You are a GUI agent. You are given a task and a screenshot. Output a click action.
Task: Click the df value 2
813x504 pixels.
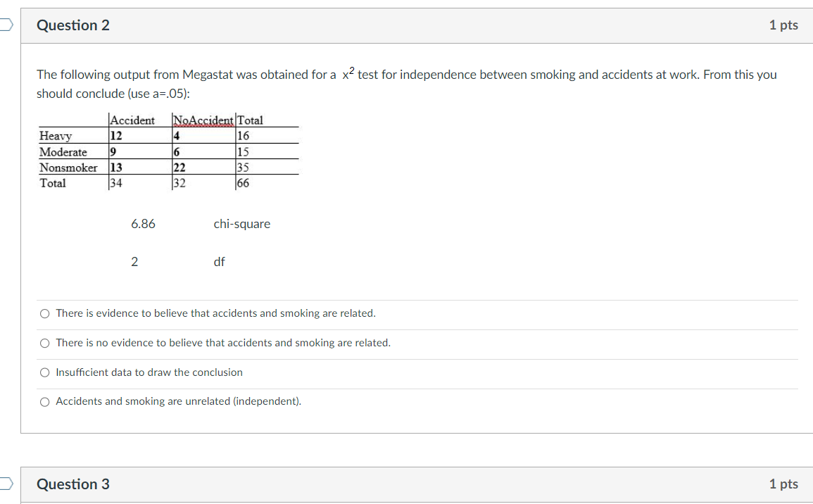click(134, 261)
